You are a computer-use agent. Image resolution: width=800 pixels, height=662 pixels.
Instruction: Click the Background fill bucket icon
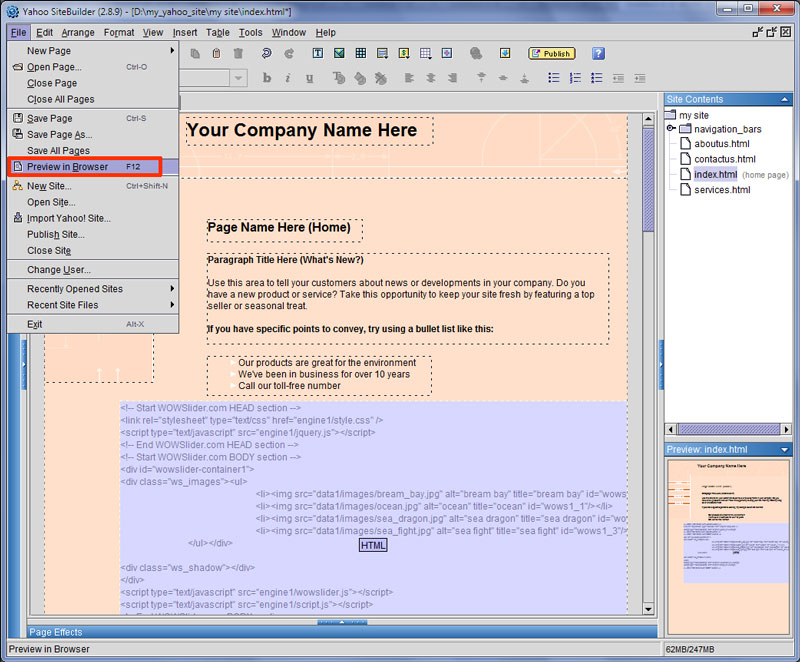(360, 78)
